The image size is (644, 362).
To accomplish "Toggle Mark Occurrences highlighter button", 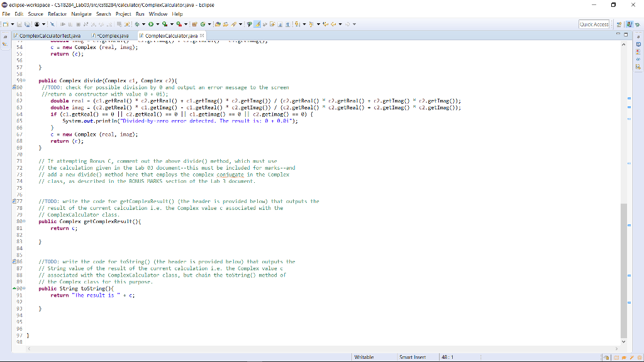I will [257, 25].
